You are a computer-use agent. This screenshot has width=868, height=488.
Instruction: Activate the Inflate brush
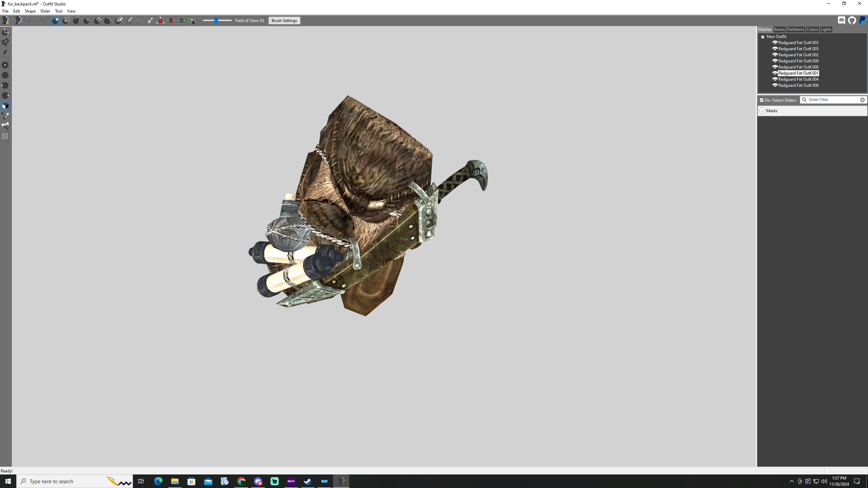(x=76, y=20)
